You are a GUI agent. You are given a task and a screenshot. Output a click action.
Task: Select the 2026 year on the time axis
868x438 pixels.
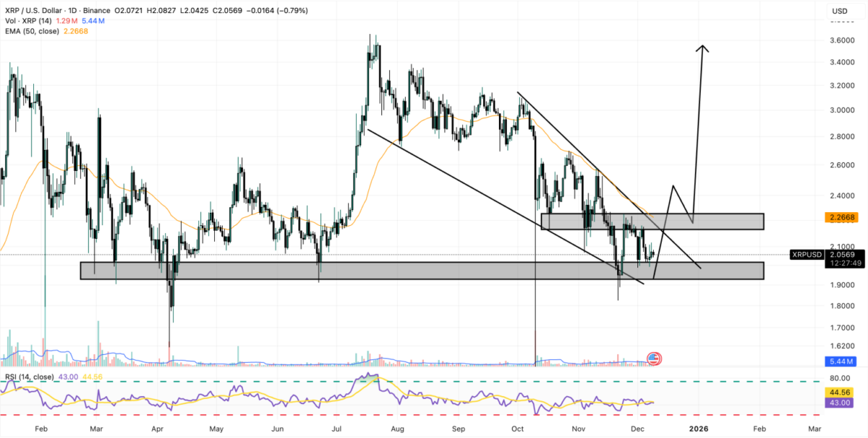point(699,429)
